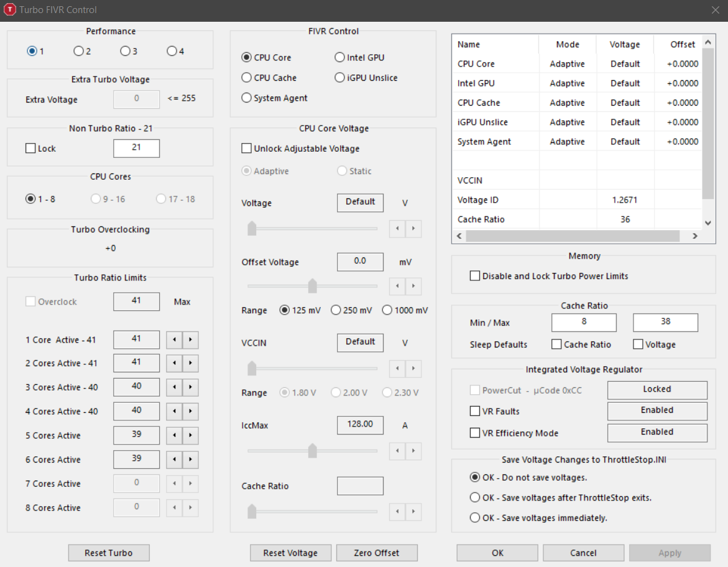Close the Turbo FIVR Control window

(x=715, y=10)
